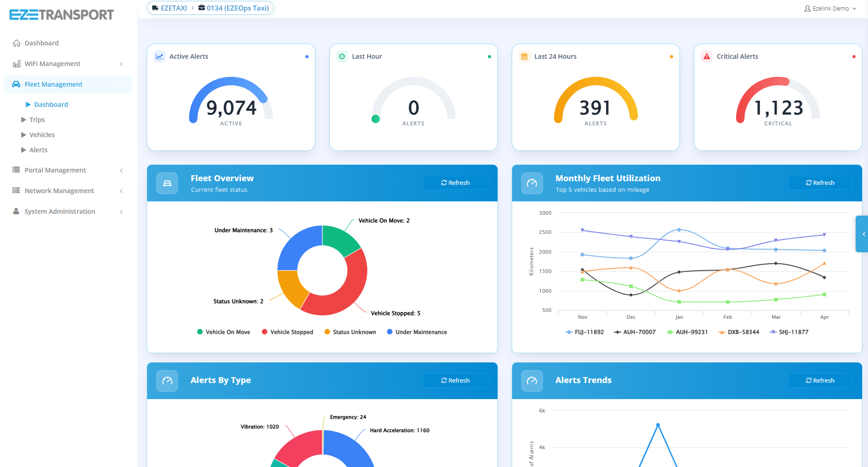Screen dimensions: 868x467
Task: Click the Alerts Trends gauge icon
Action: (x=532, y=381)
